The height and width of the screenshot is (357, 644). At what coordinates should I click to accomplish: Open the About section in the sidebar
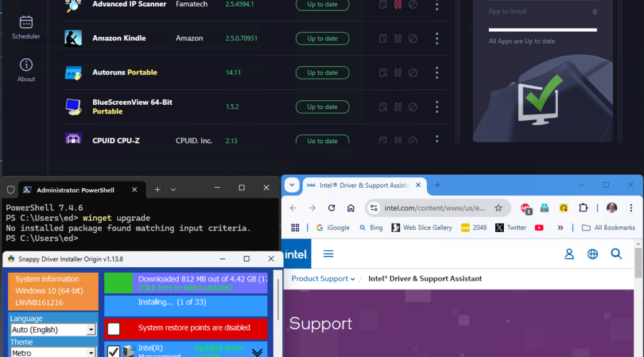click(x=26, y=70)
